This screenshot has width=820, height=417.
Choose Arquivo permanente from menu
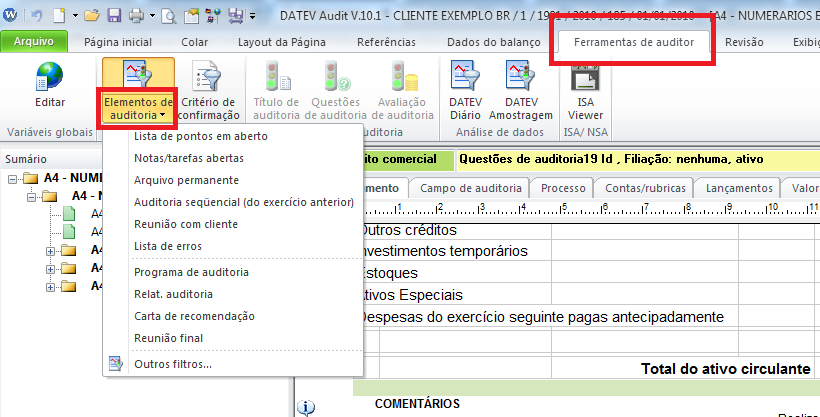click(233, 180)
